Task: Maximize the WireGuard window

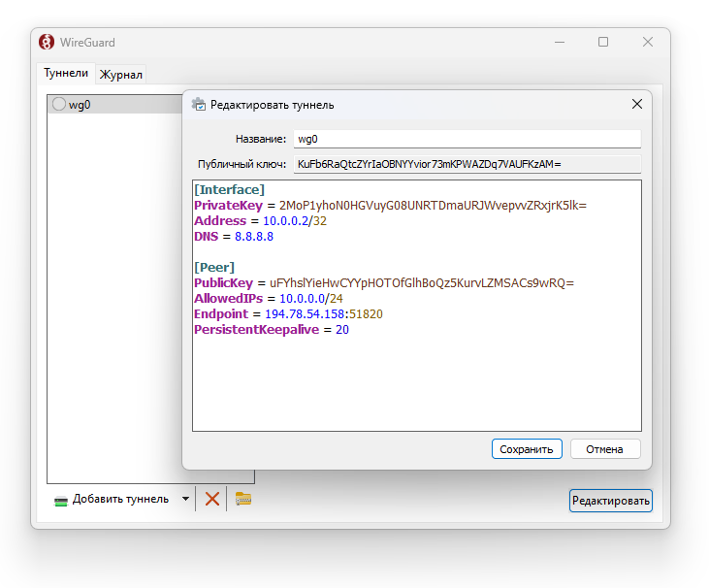Action: pyautogui.click(x=603, y=42)
